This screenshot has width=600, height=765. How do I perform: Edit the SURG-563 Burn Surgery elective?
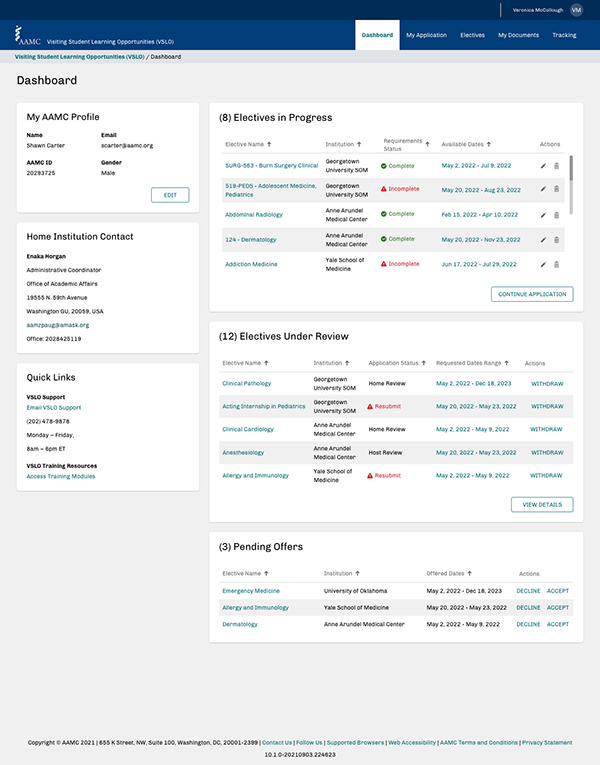(543, 166)
